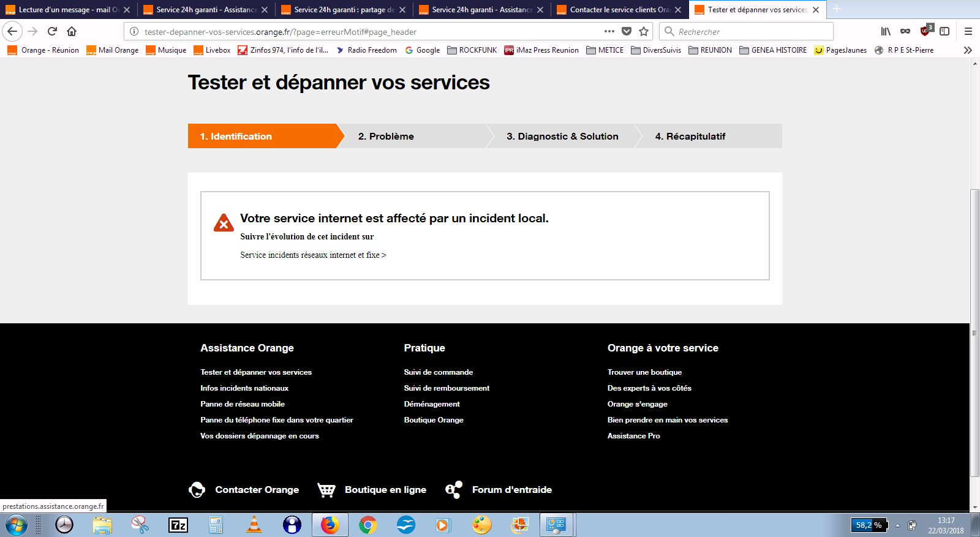Open the Firefox Library icon

886,31
